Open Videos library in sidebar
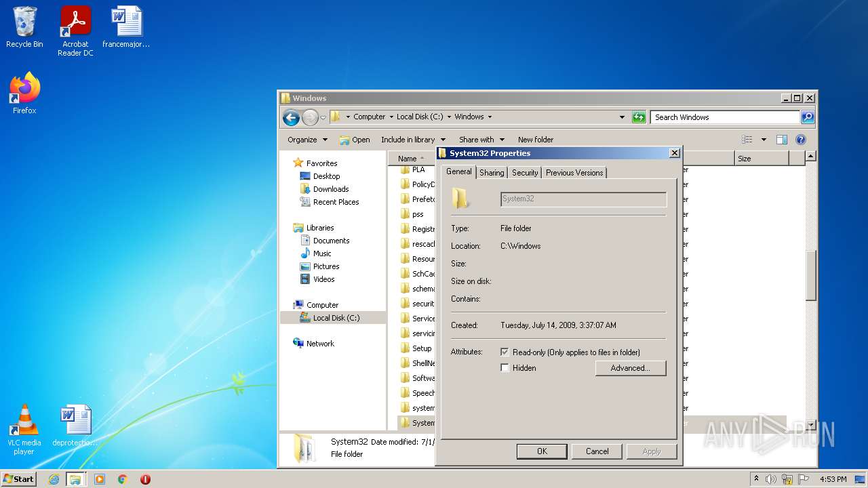 [323, 279]
